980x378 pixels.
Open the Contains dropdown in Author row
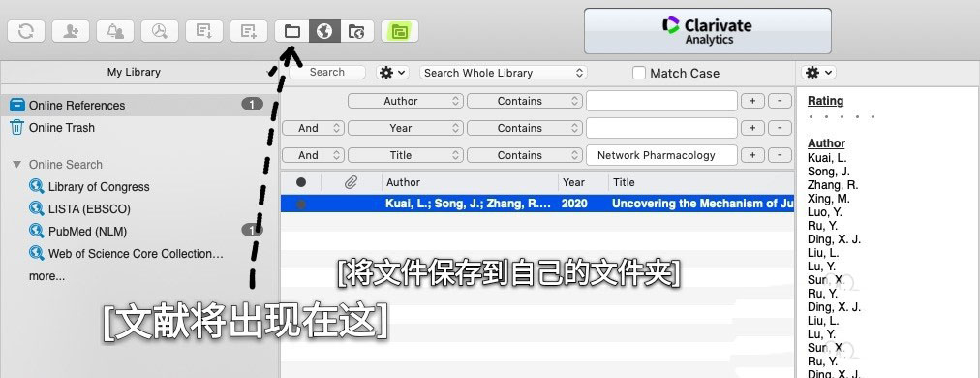pos(525,101)
